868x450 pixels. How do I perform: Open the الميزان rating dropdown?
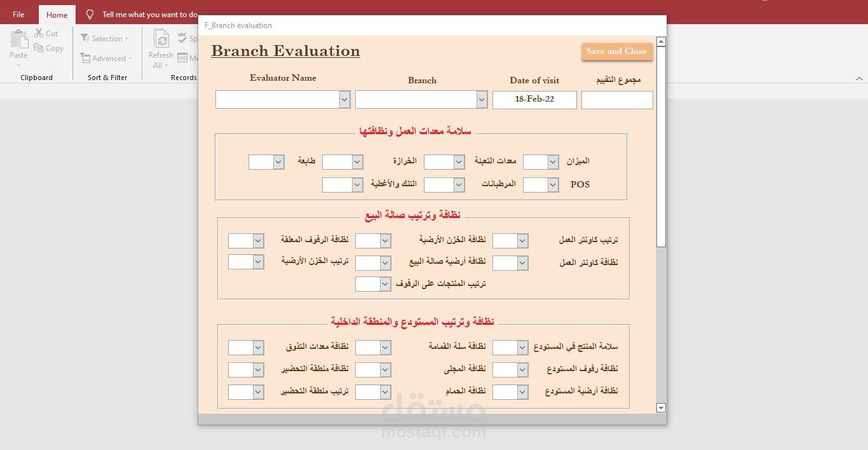pos(553,162)
